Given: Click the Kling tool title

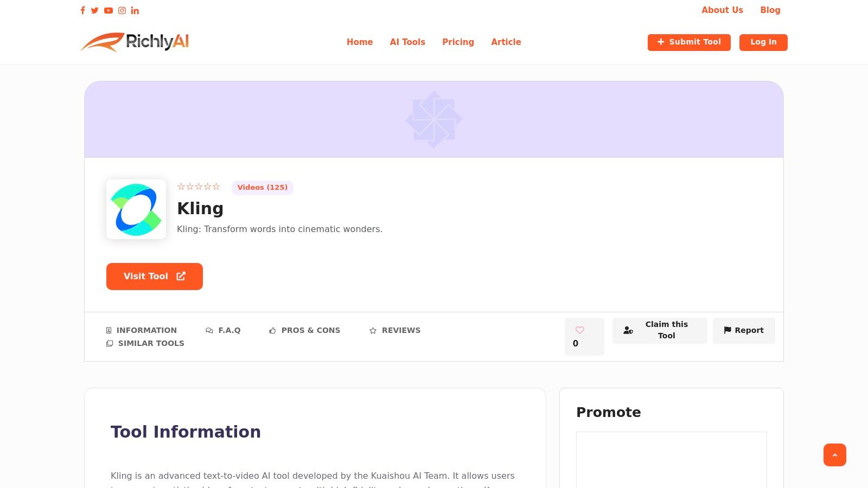Looking at the screenshot, I should pos(200,209).
